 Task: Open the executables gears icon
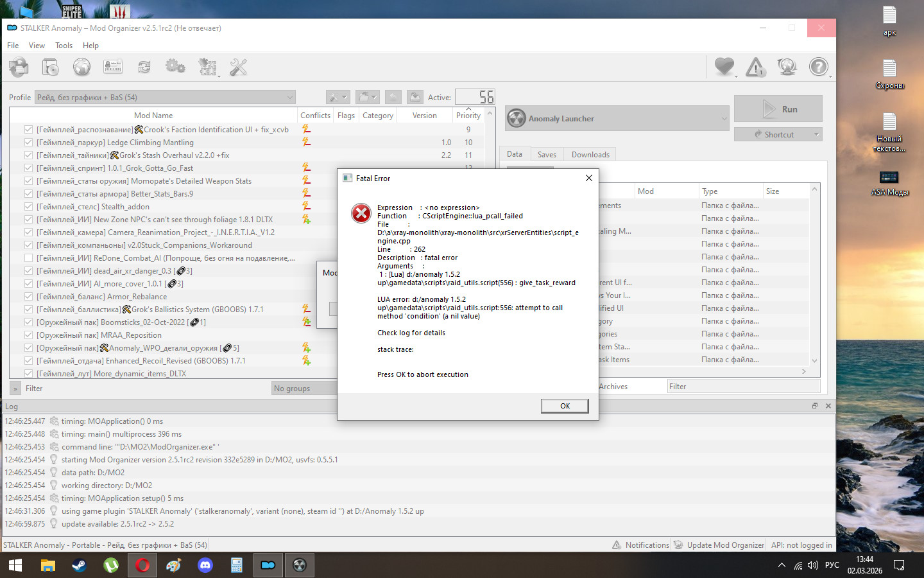coord(175,67)
